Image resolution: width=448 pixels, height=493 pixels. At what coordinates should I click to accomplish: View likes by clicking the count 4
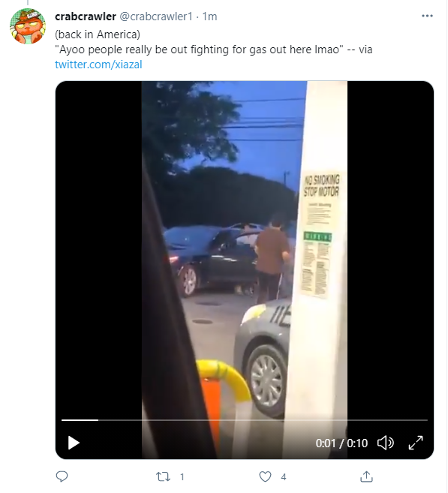click(x=284, y=477)
